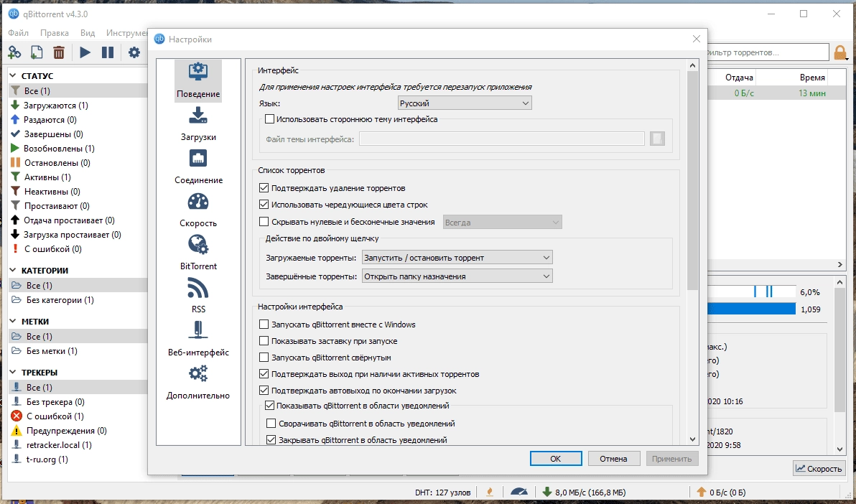Collapse the МЕТКИ section in sidebar
Image resolution: width=856 pixels, height=504 pixels.
pyautogui.click(x=13, y=322)
